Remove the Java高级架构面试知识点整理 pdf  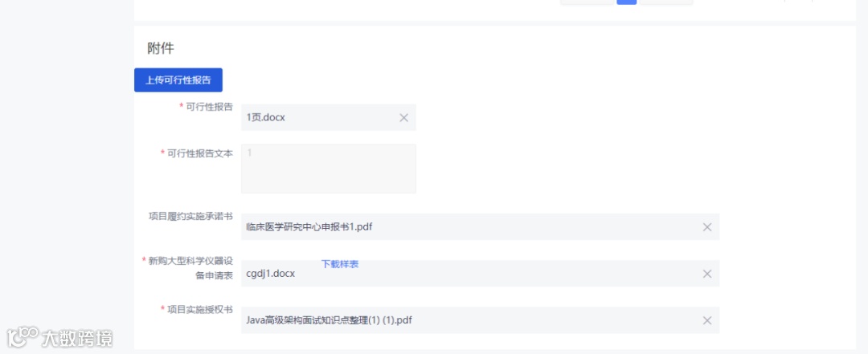707,320
